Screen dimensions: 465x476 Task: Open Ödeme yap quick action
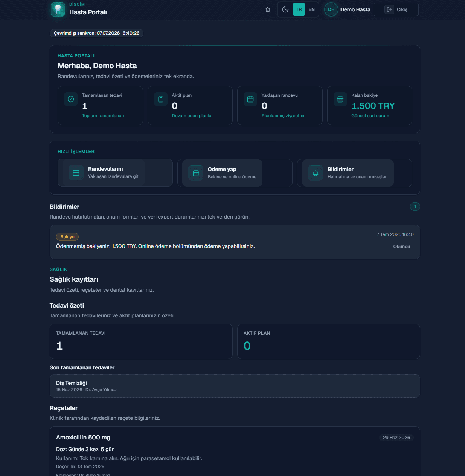pyautogui.click(x=235, y=173)
